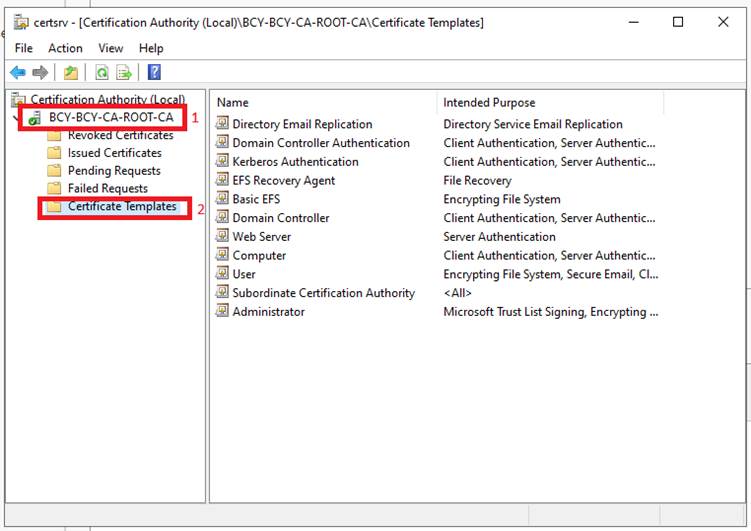Click the Pending Requests folder icon
Screen dimensions: 751x531
point(55,170)
